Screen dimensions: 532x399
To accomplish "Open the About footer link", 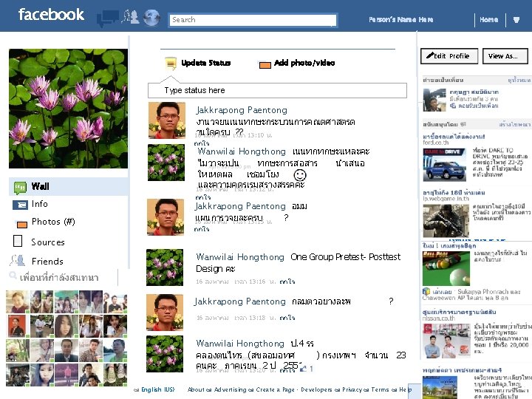I will [x=196, y=389].
